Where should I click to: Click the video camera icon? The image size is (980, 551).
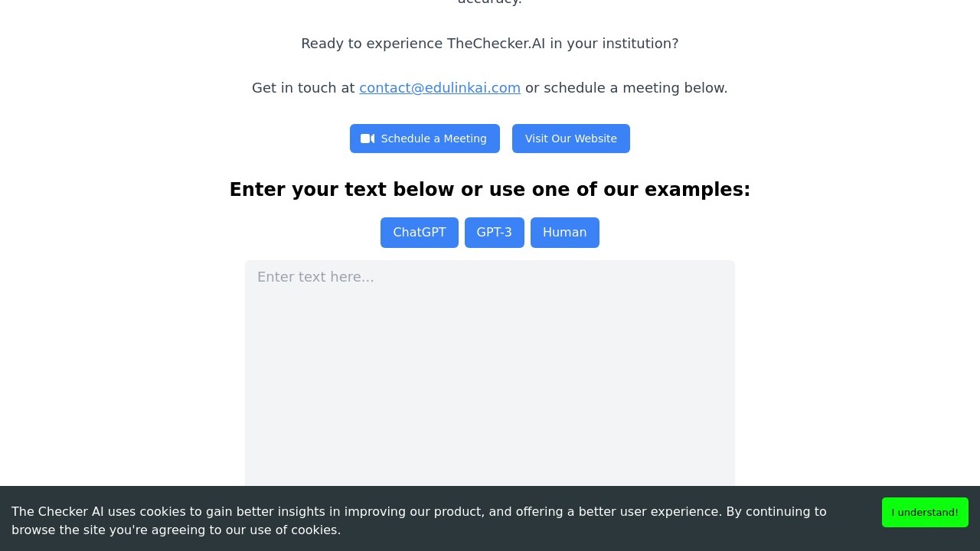(367, 139)
